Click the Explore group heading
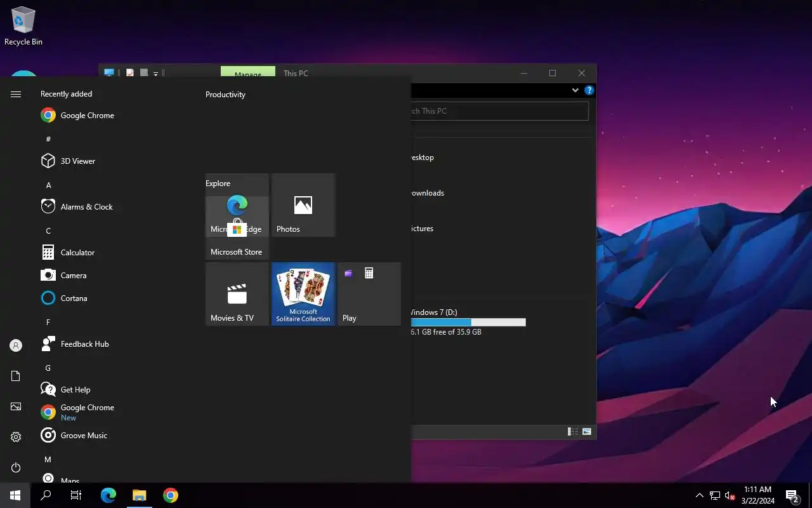 tap(218, 184)
